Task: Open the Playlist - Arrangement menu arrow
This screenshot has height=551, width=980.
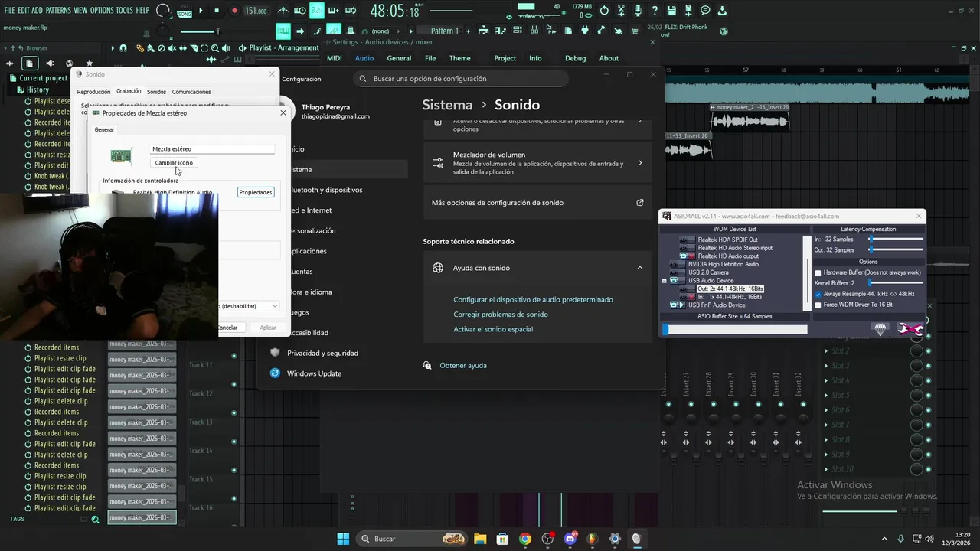Action: (243, 47)
